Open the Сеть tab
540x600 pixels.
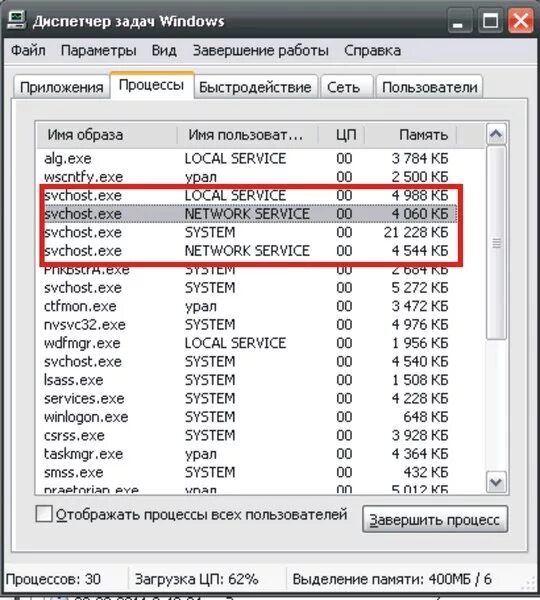pyautogui.click(x=346, y=87)
